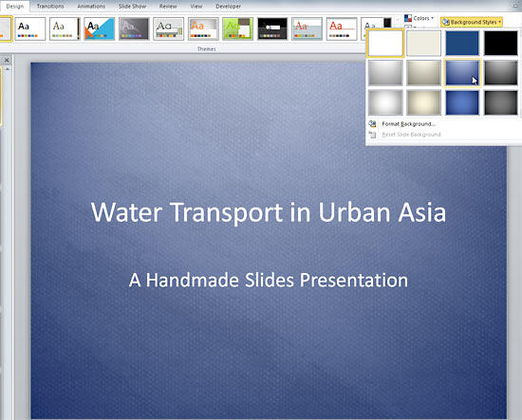
Task: Select the solid white background style swatch
Action: 385,44
